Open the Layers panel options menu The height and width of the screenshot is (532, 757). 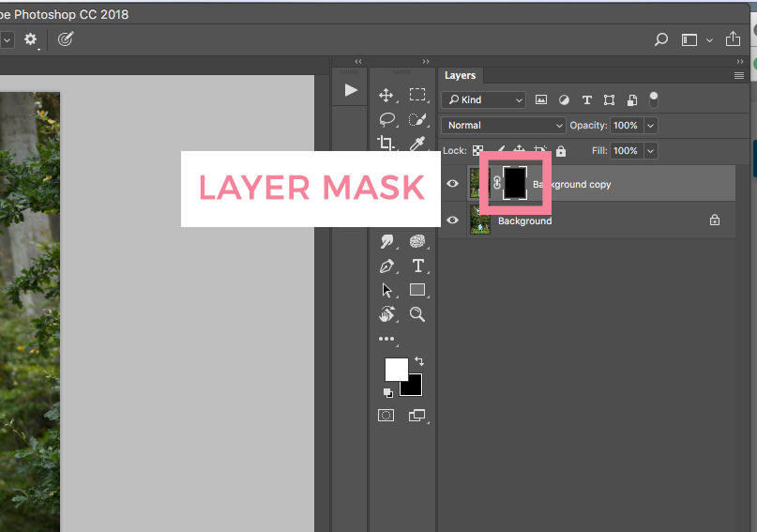[739, 75]
